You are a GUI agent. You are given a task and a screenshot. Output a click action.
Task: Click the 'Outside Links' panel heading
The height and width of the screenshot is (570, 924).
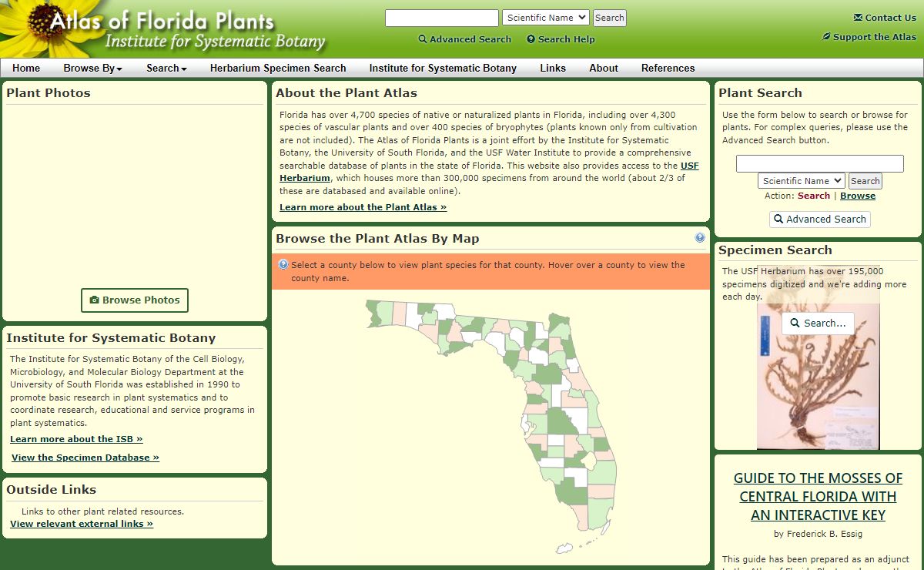coord(52,490)
